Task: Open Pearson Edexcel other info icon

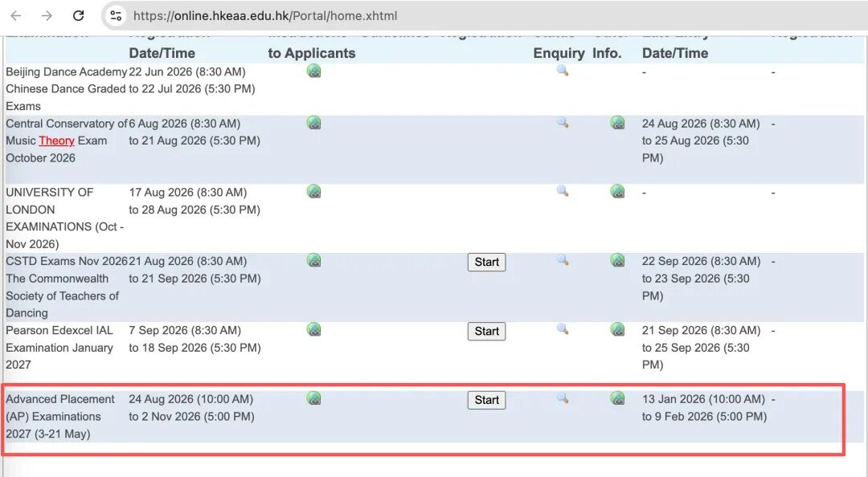Action: coord(617,329)
